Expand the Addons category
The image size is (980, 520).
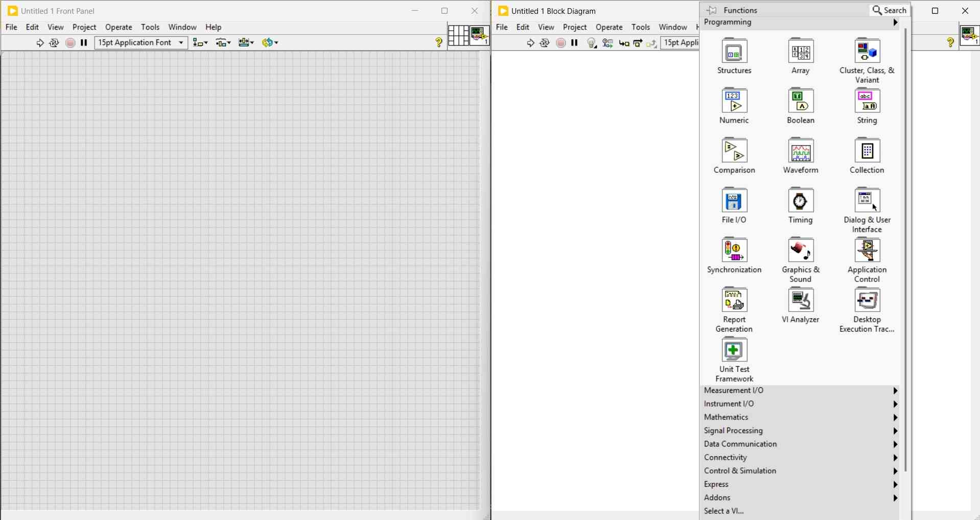point(801,498)
